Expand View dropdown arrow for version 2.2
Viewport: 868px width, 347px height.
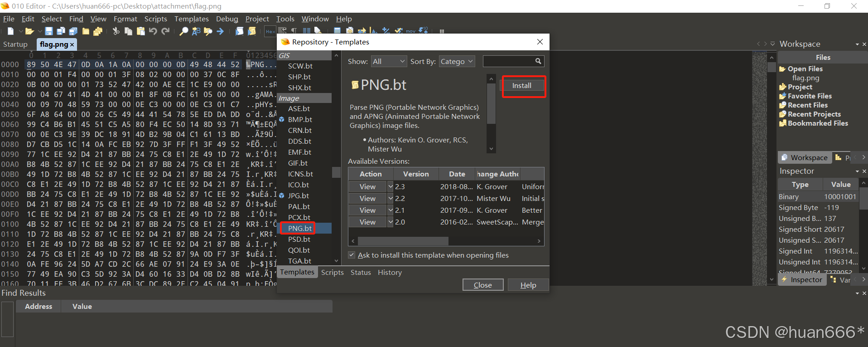[x=391, y=198]
